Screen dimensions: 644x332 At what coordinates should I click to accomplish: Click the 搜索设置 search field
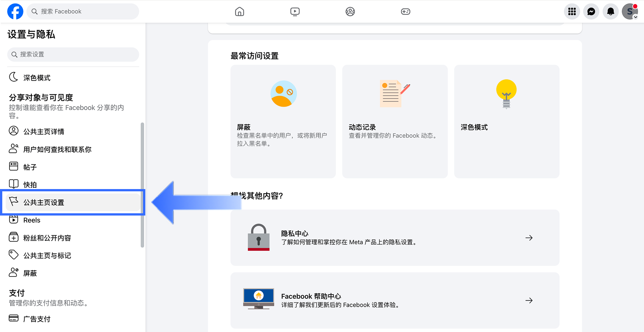point(73,54)
